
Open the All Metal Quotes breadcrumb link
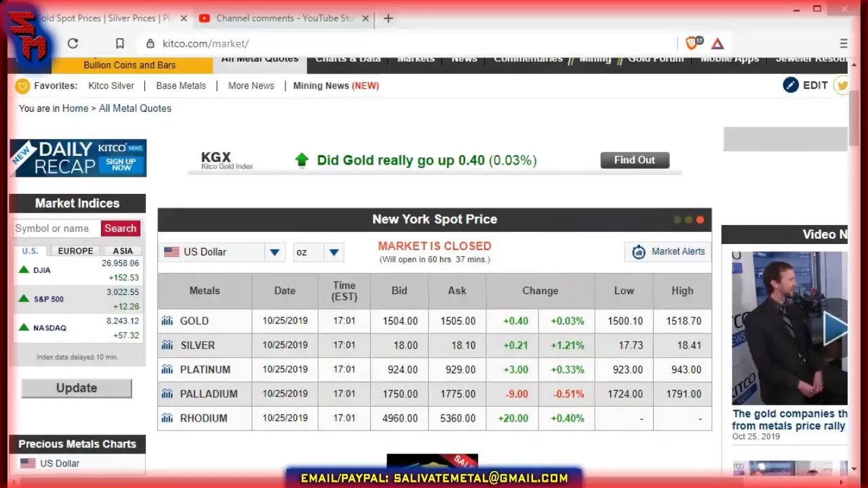135,108
